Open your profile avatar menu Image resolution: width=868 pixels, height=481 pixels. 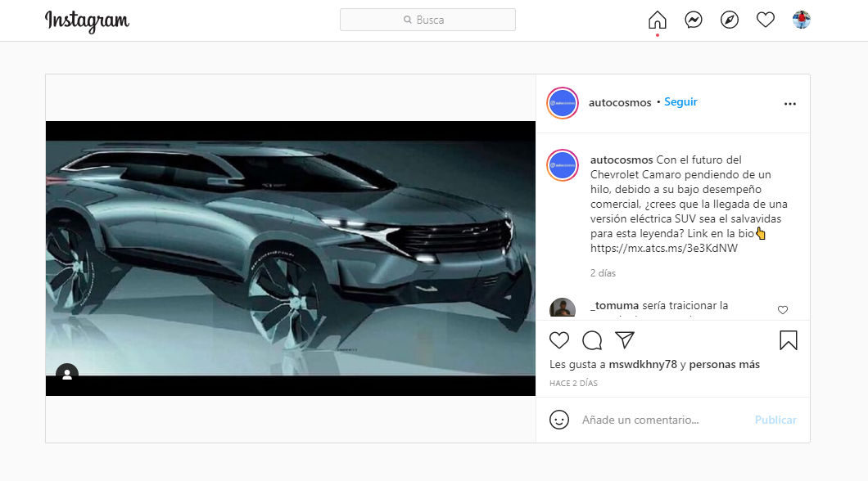tap(802, 20)
